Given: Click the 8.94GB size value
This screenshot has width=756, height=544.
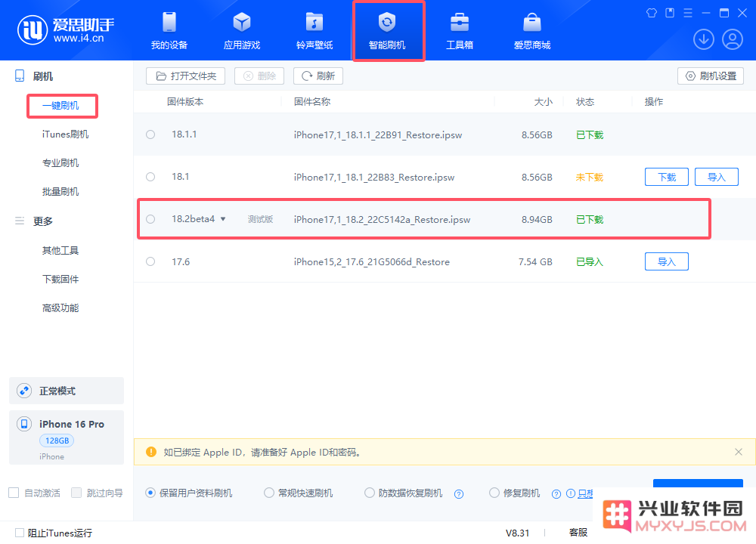Looking at the screenshot, I should [537, 220].
